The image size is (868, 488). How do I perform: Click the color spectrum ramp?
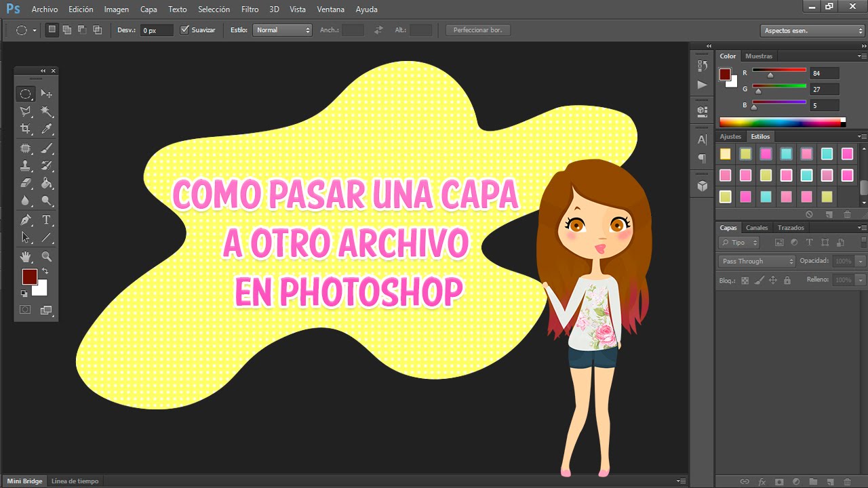(x=783, y=122)
